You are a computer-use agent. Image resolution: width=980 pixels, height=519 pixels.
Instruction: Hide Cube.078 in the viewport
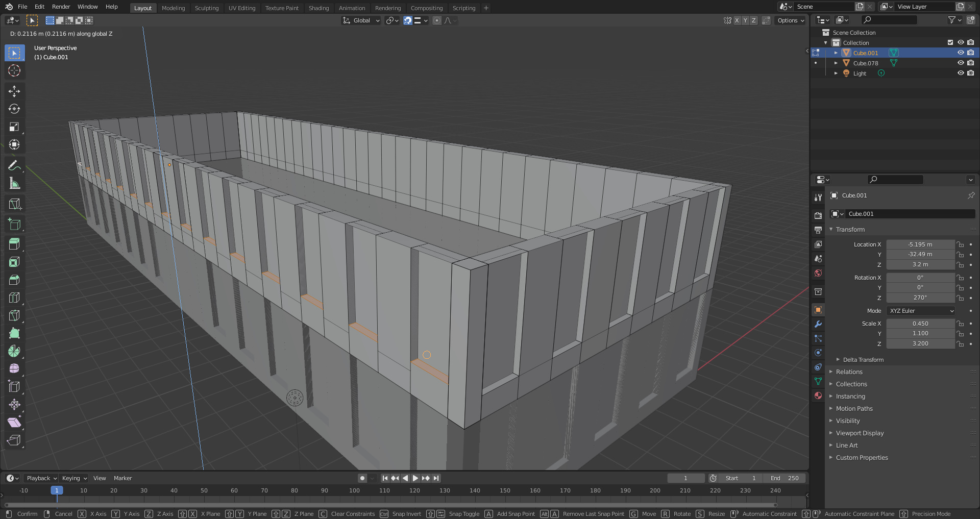click(x=960, y=63)
